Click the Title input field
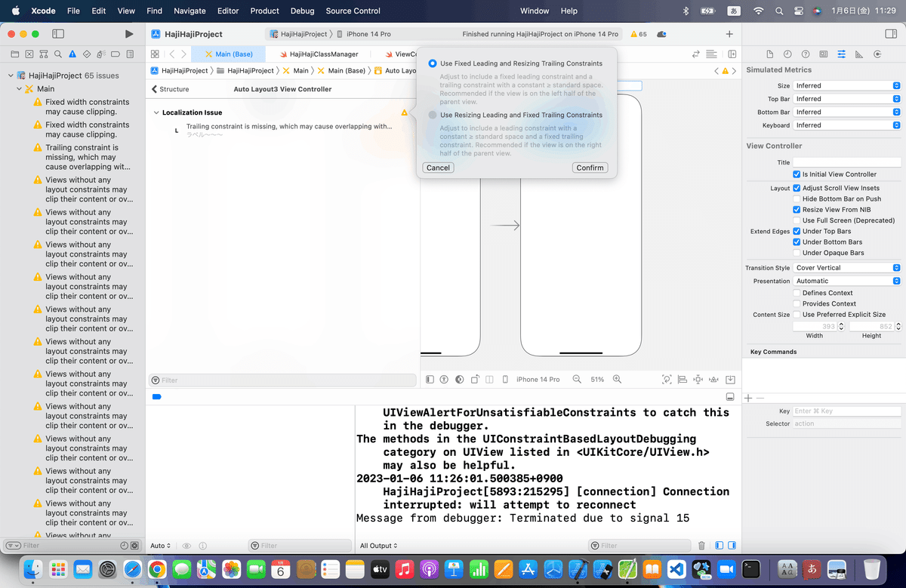Viewport: 906px width, 588px height. tap(846, 162)
